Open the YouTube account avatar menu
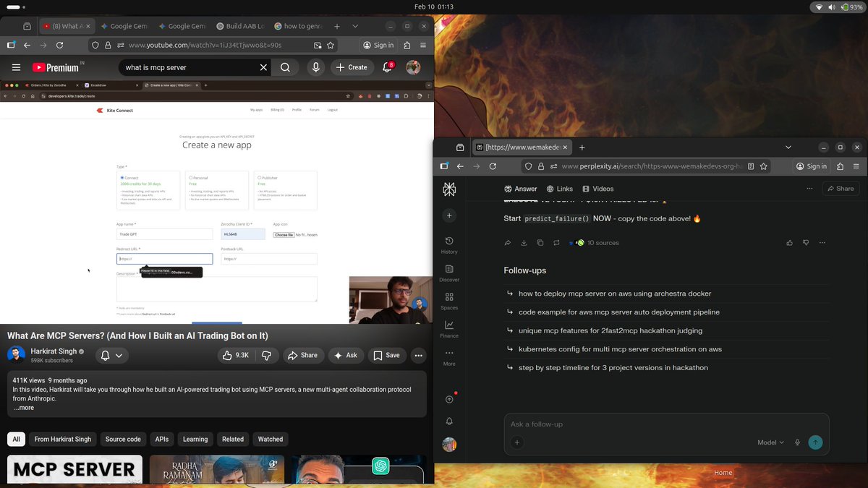868x488 pixels. [413, 67]
